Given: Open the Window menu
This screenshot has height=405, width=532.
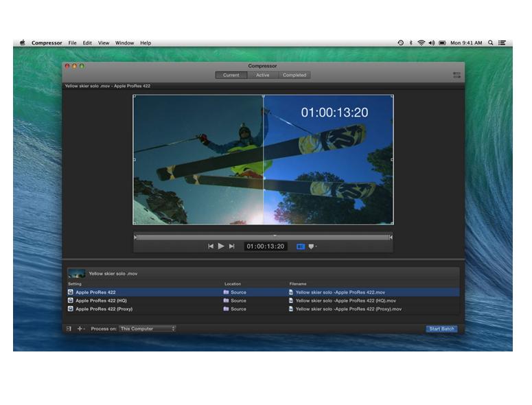Looking at the screenshot, I should click(124, 43).
